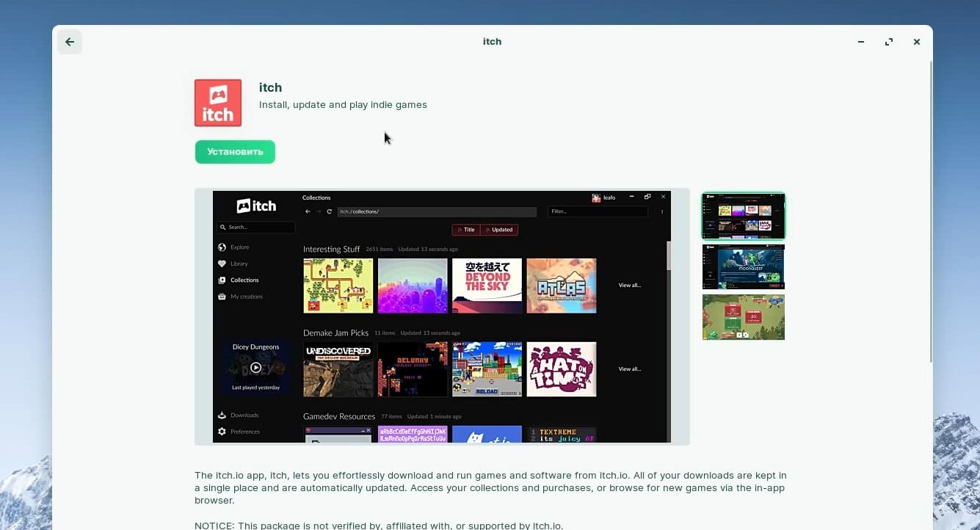Click the description paragraph about itch.io app
This screenshot has width=980, height=530.
click(x=490, y=488)
